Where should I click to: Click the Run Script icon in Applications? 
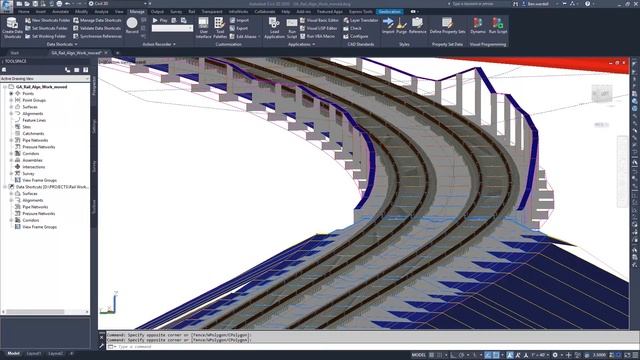pos(292,28)
